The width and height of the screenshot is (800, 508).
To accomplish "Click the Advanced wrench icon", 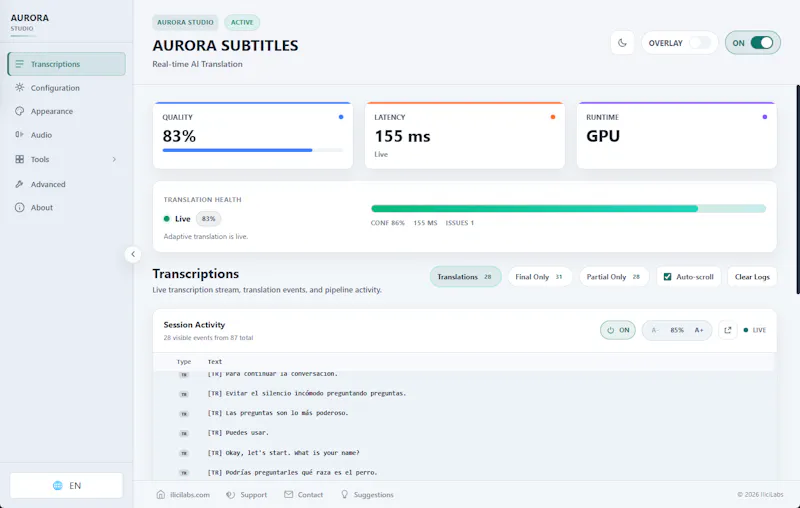I will (19, 184).
